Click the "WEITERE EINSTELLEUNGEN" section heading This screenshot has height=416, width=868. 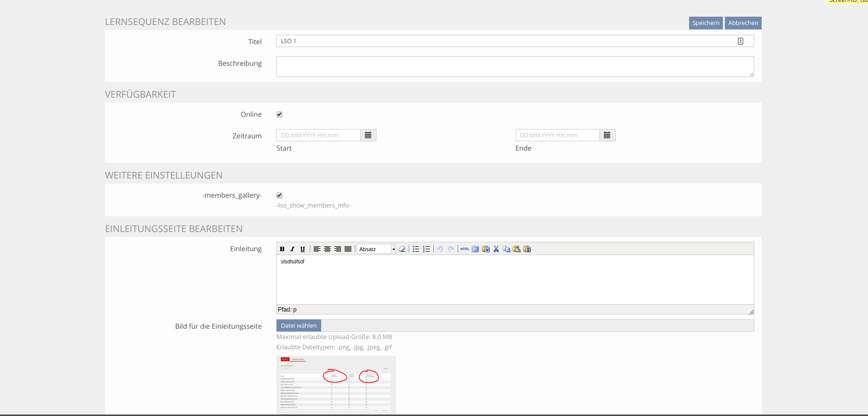click(x=164, y=176)
